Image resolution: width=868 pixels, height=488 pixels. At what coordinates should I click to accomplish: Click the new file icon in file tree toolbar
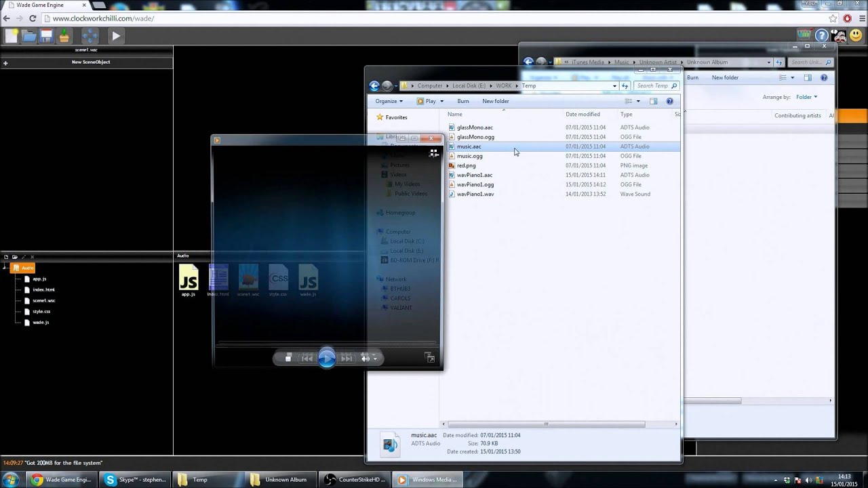[x=6, y=257]
